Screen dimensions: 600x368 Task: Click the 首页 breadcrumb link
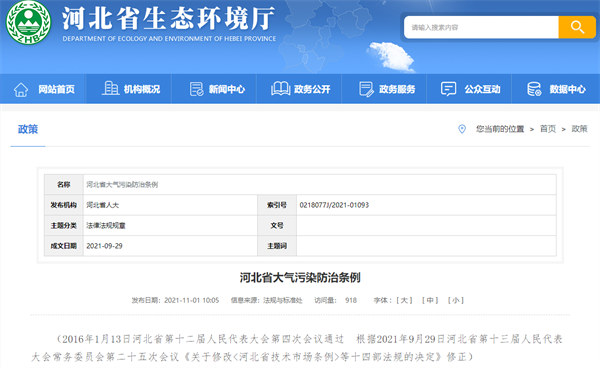click(548, 129)
